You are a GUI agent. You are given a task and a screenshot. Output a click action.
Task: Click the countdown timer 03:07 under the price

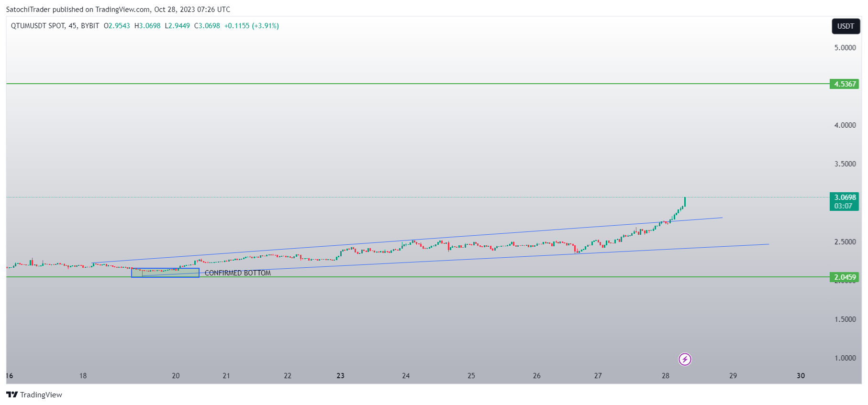[x=843, y=206]
